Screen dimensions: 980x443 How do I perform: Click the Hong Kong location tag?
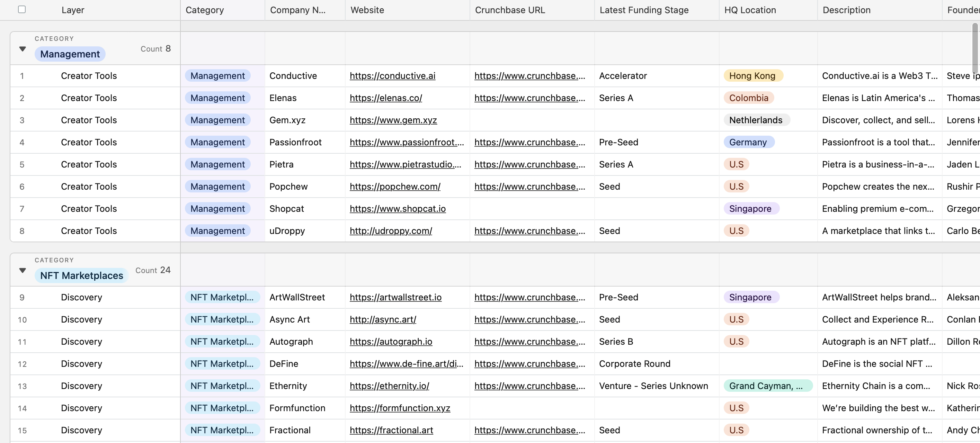point(752,76)
